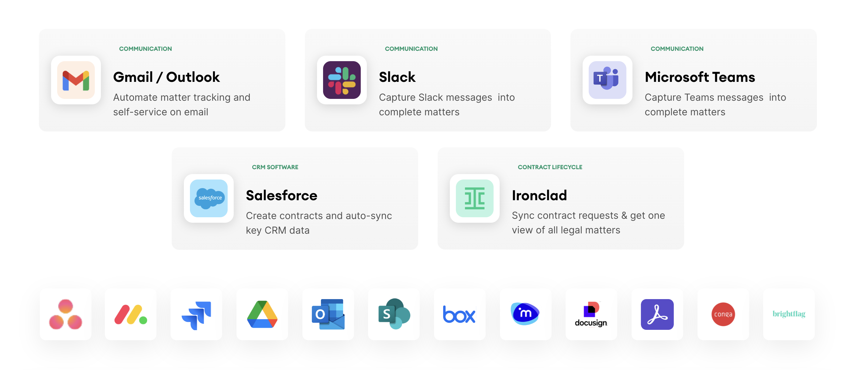Select the monday.com logo tile
Viewport: 868px width, 370px height.
coord(131,314)
